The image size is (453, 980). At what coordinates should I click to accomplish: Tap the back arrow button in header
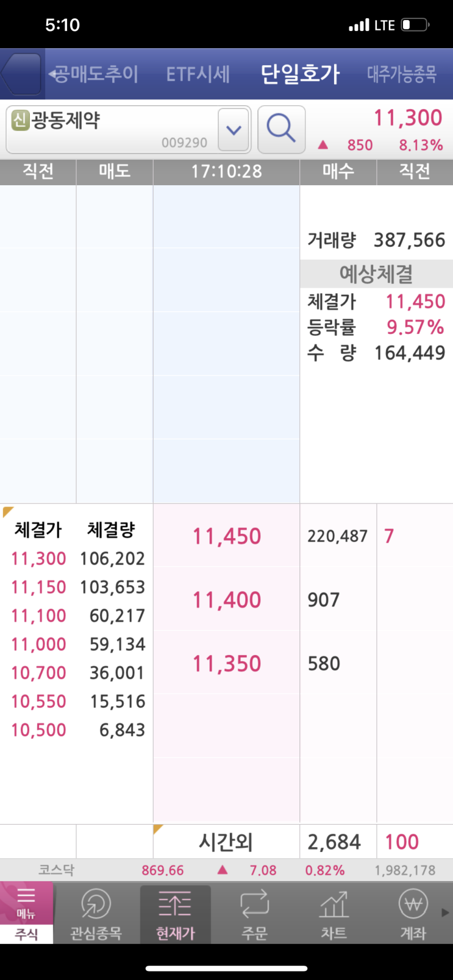(x=21, y=74)
